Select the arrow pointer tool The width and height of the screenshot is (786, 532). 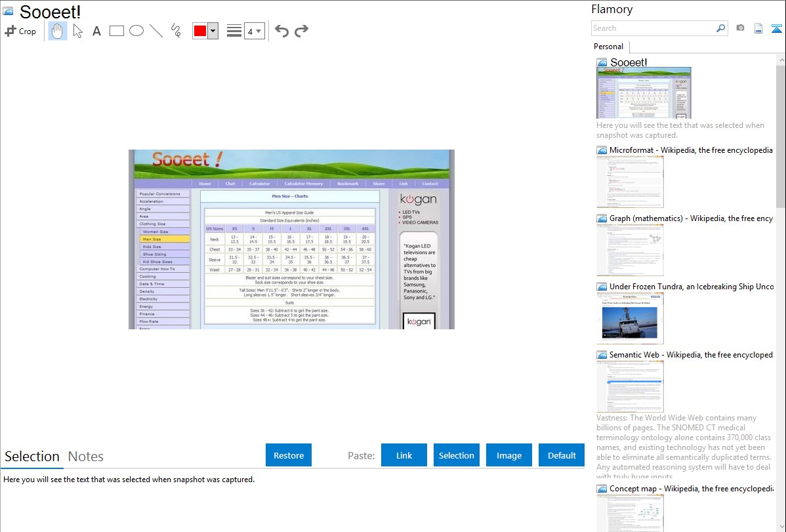[x=77, y=31]
